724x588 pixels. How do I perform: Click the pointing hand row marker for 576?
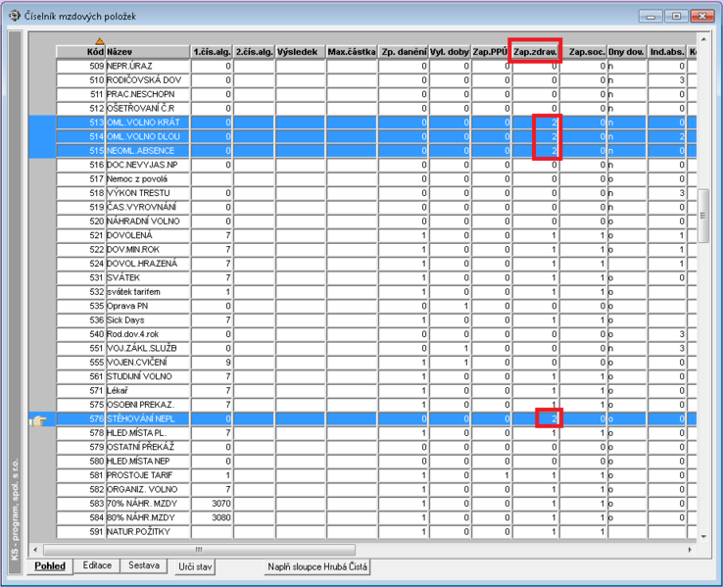[x=39, y=420]
